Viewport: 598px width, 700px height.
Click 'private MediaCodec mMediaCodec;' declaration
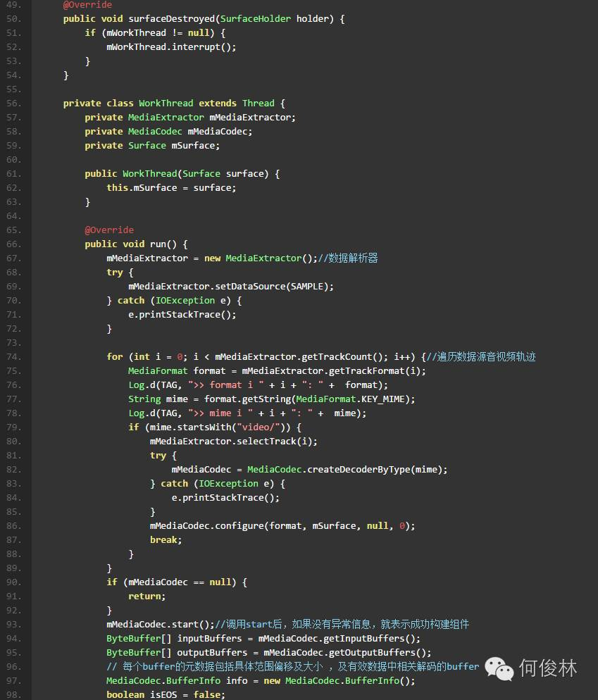click(168, 131)
